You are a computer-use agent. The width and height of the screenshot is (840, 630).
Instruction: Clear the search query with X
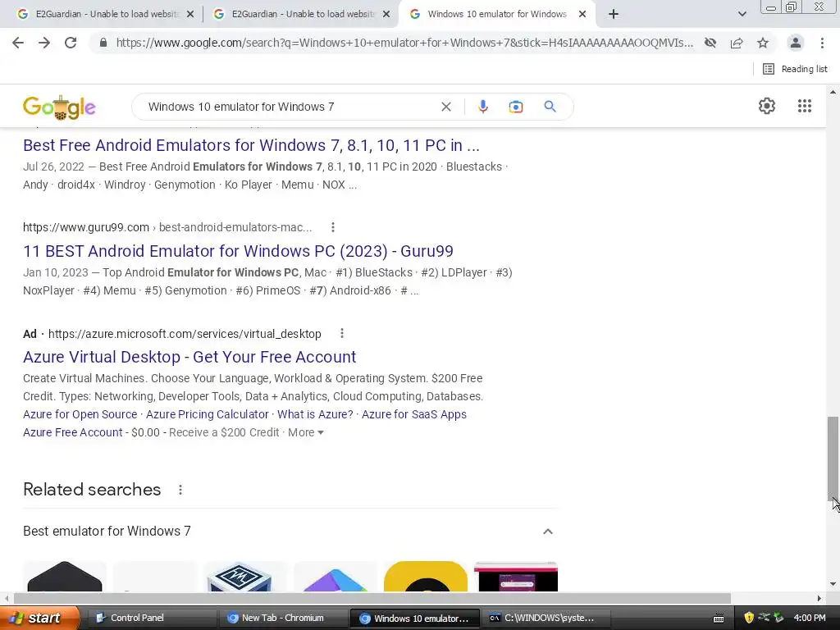(445, 107)
